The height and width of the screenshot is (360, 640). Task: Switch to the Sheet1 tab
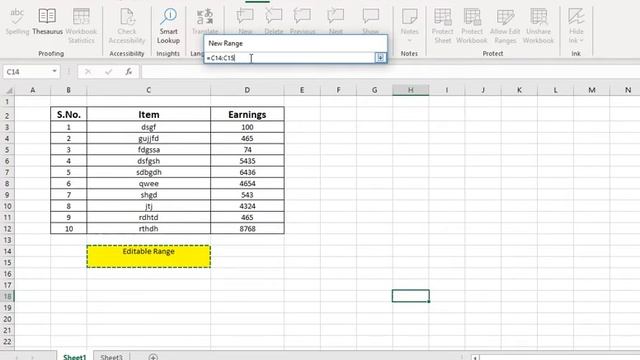[x=75, y=356]
